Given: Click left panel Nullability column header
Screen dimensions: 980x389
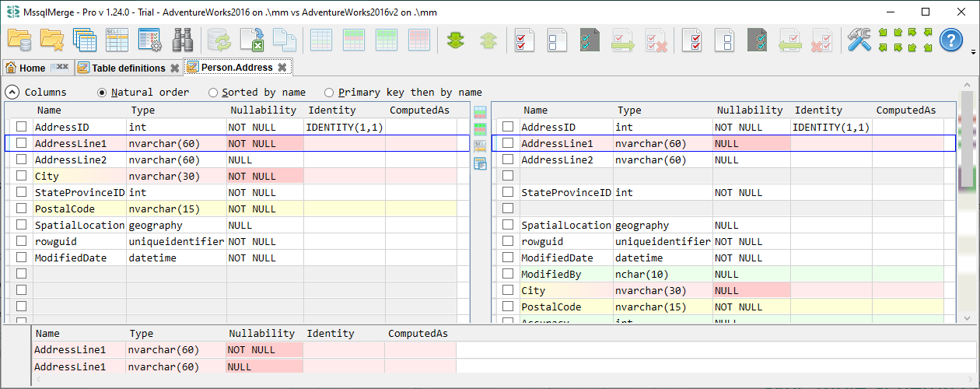Looking at the screenshot, I should coord(264,110).
